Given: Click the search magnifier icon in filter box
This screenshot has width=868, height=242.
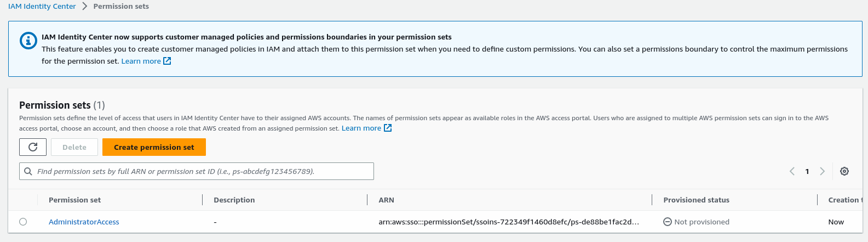Looking at the screenshot, I should 28,171.
